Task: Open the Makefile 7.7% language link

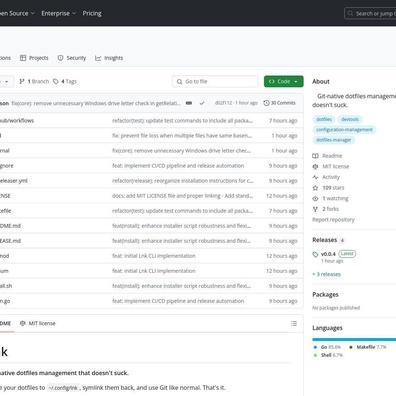Action: click(x=368, y=347)
